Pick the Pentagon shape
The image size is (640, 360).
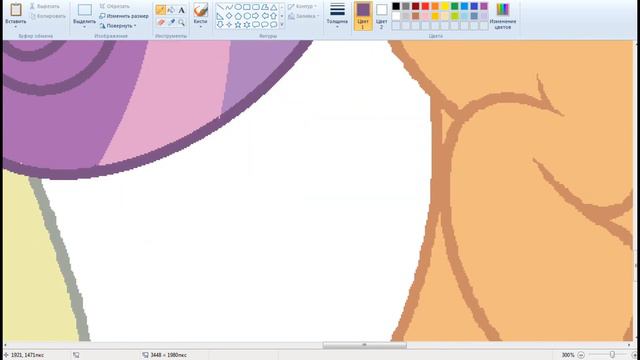coord(238,16)
